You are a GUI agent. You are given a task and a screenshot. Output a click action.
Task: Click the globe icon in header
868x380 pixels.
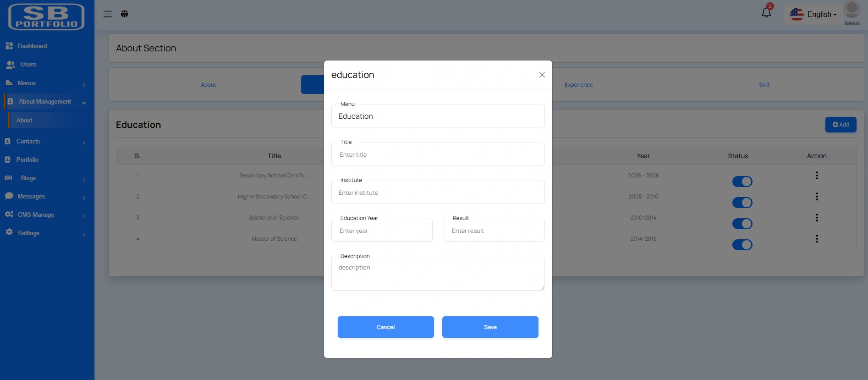coord(124,14)
